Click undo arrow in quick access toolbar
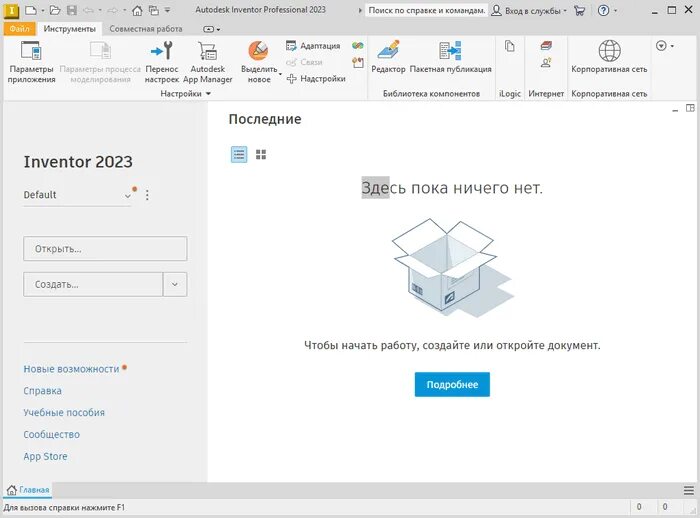 click(88, 10)
